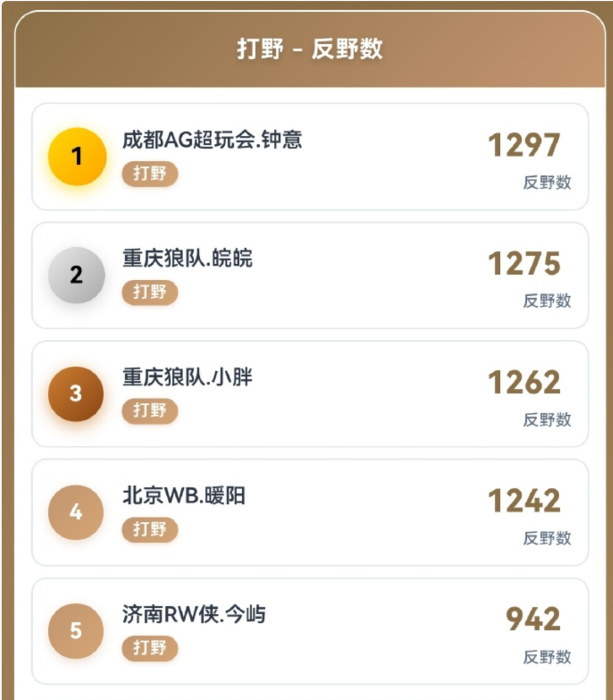This screenshot has width=613, height=700.
Task: Click the 1242 反野数 score
Action: coord(524,501)
